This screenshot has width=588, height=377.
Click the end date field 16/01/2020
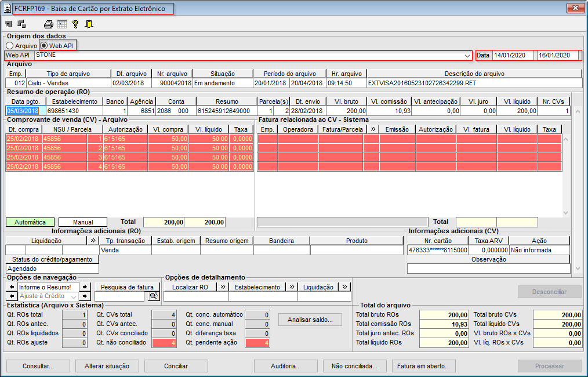(x=558, y=55)
